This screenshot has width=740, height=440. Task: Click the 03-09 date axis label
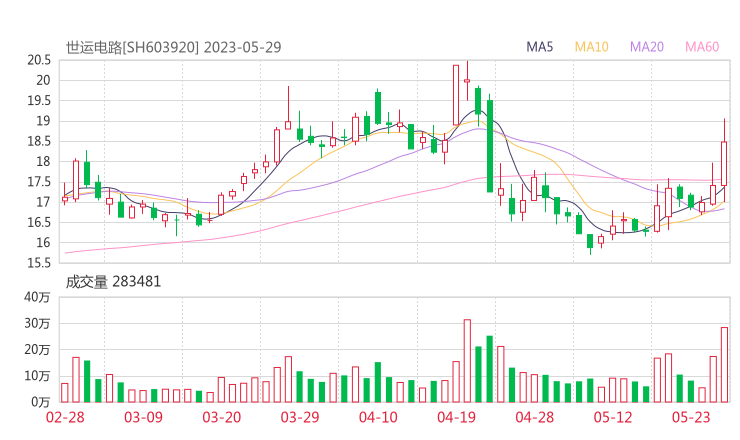[143, 417]
